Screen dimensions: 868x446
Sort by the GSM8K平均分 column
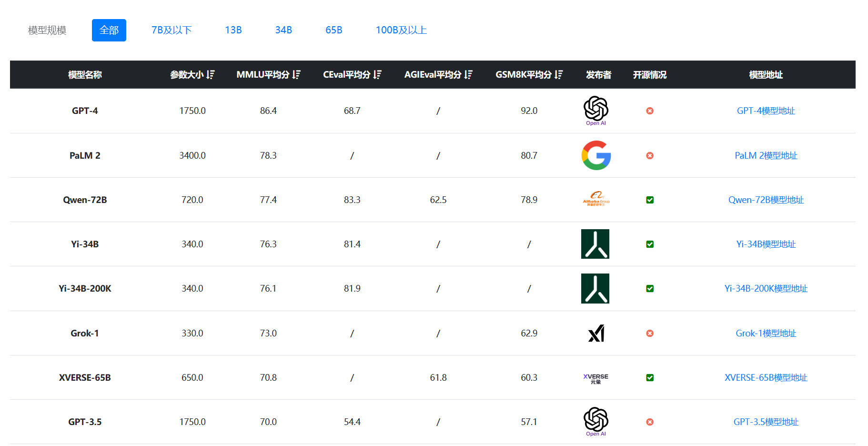559,74
